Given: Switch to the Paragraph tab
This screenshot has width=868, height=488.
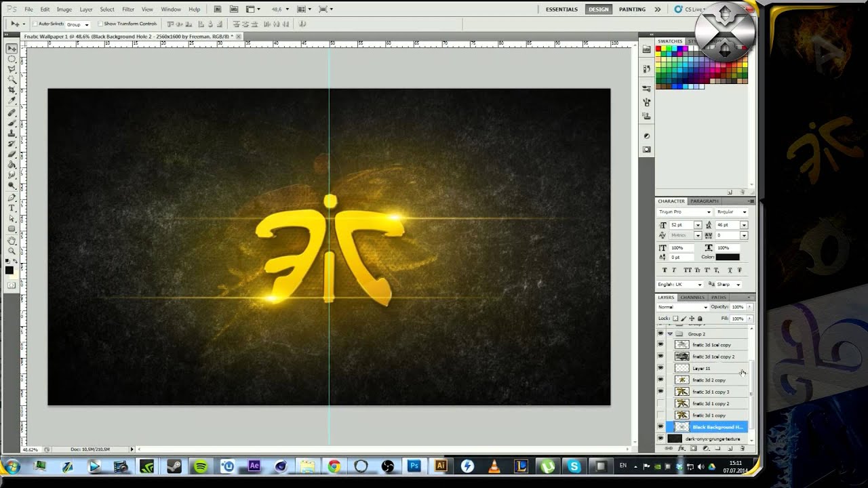Looking at the screenshot, I should [705, 201].
